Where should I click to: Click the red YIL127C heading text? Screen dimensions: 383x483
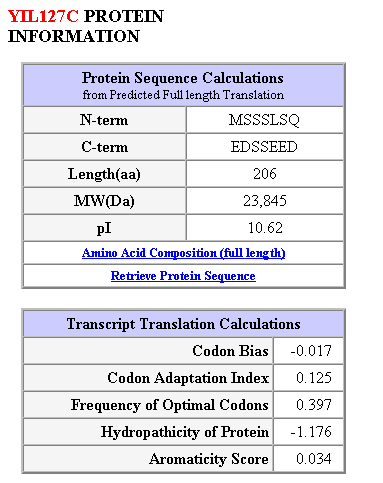[x=43, y=16]
